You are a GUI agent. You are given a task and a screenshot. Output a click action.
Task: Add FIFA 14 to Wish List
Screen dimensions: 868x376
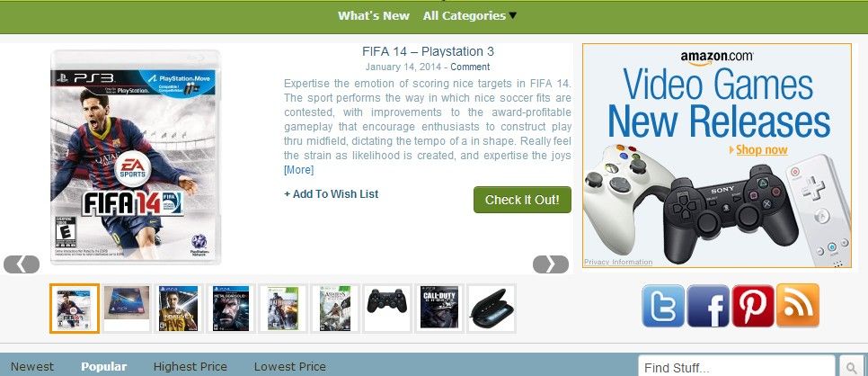[x=331, y=194]
